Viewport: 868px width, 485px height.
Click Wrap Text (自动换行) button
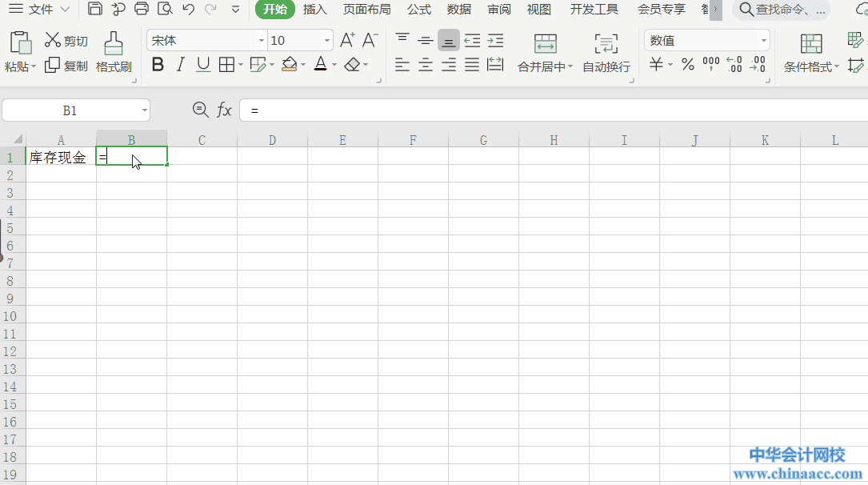coord(606,53)
